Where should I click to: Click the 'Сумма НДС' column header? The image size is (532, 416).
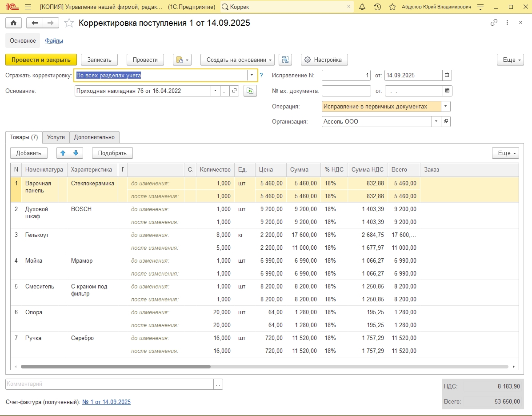click(368, 170)
